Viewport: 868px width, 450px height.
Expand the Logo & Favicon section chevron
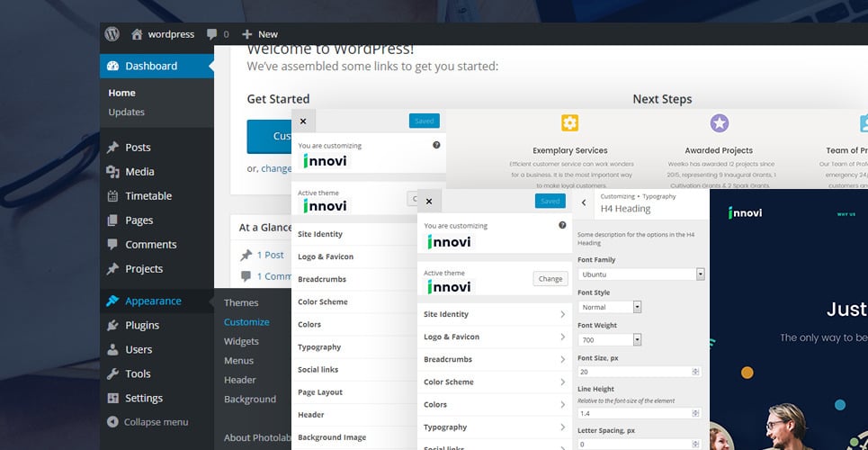pyautogui.click(x=562, y=337)
